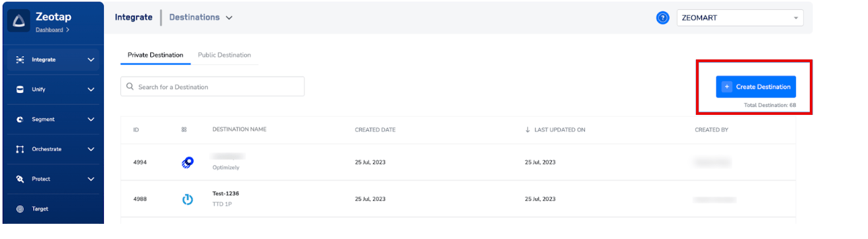Switch to Public Destination tab

tap(224, 55)
